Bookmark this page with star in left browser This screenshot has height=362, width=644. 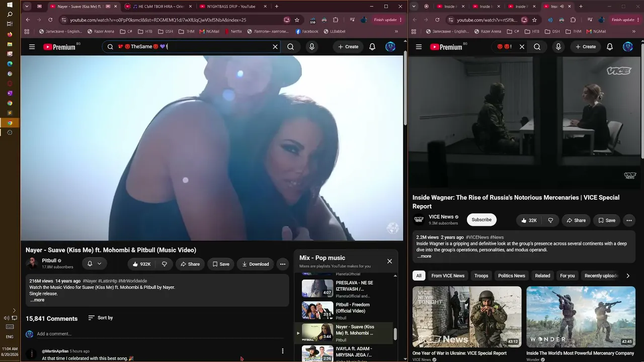pyautogui.click(x=297, y=20)
